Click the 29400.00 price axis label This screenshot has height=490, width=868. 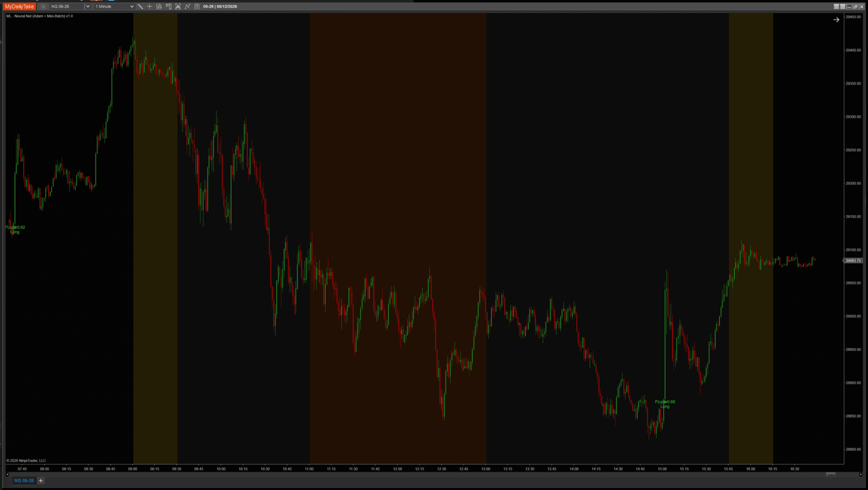click(853, 50)
